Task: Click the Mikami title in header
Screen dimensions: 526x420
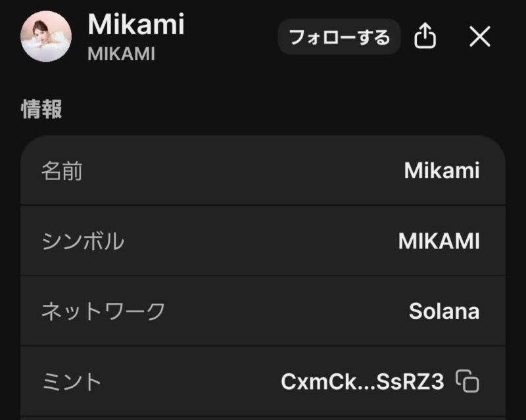Action: tap(136, 25)
